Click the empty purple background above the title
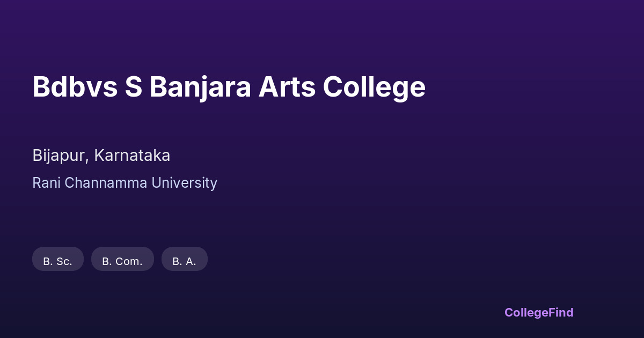The width and height of the screenshot is (644, 338). [322, 32]
